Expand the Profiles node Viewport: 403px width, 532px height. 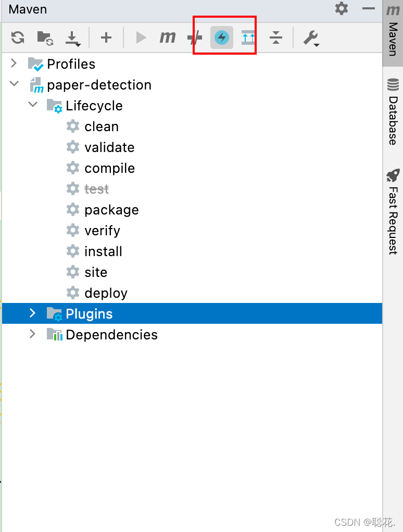coord(14,63)
